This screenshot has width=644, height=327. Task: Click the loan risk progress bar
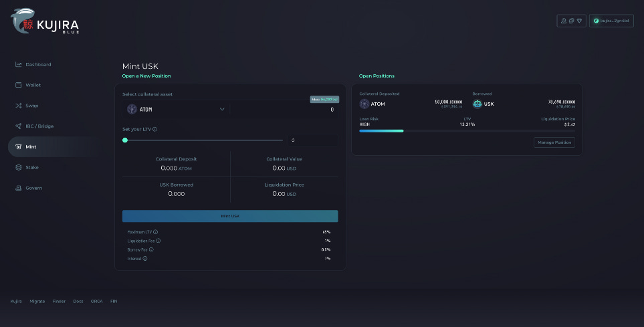467,131
